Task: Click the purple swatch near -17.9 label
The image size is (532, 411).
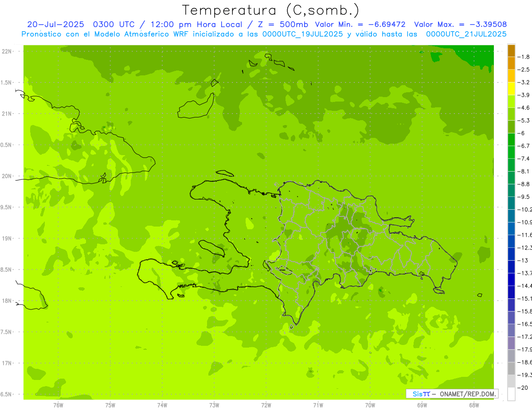Action: 511,343
